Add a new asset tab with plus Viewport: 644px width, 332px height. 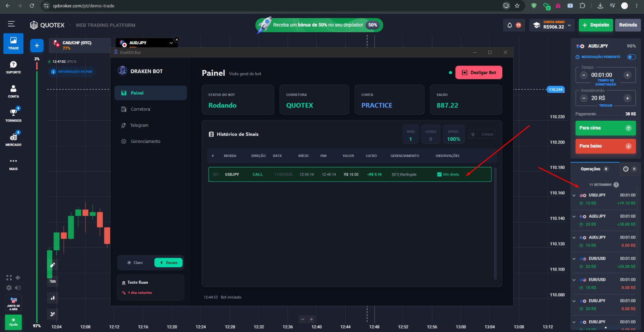(x=37, y=45)
